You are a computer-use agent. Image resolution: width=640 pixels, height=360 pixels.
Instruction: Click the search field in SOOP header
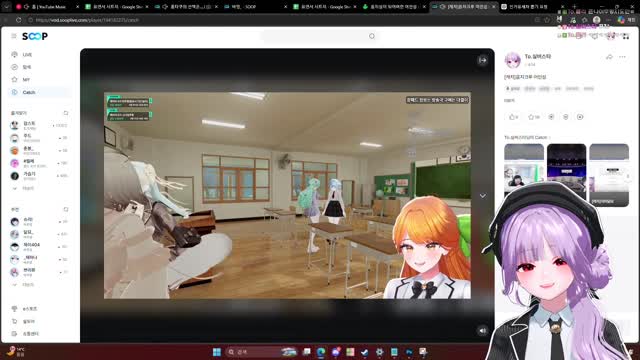point(320,36)
